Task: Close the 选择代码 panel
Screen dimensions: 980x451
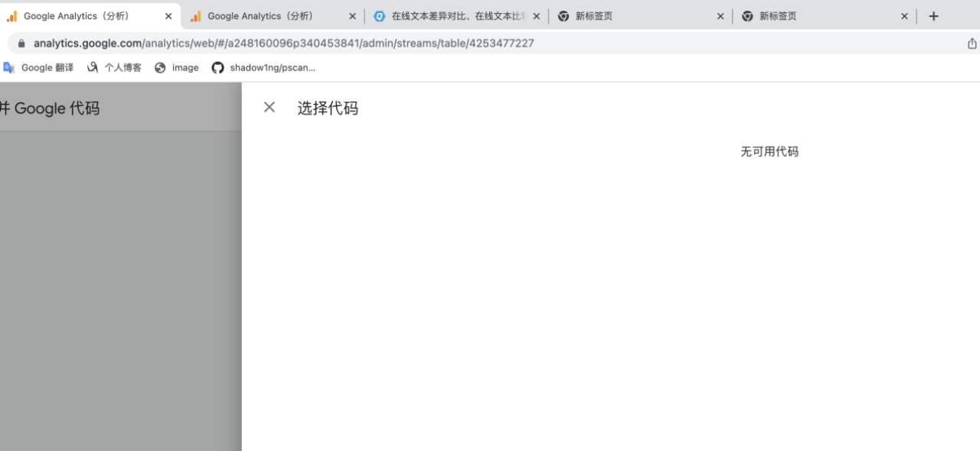Action: coord(269,107)
